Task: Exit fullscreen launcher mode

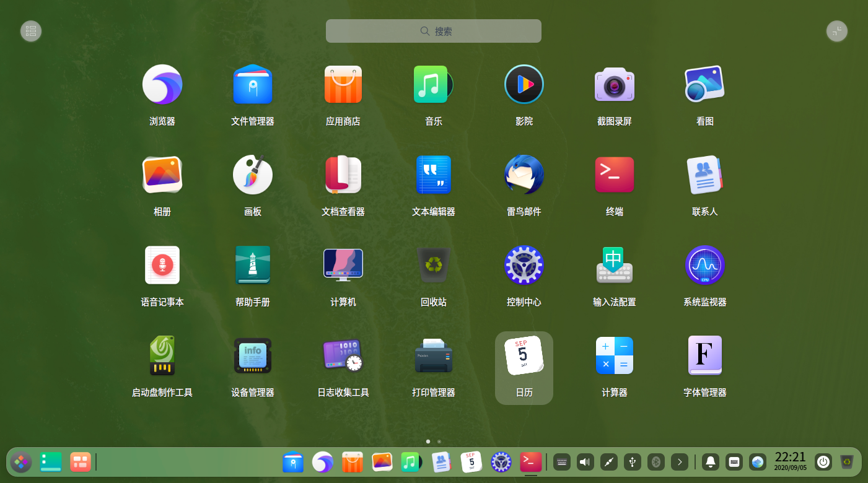Action: point(837,31)
